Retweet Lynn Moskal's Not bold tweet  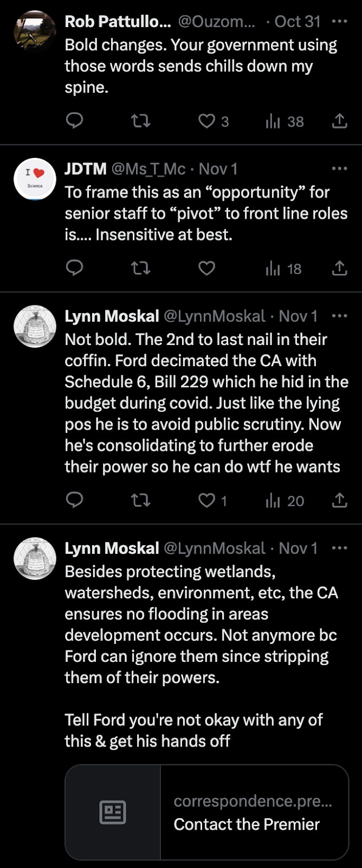tap(141, 500)
